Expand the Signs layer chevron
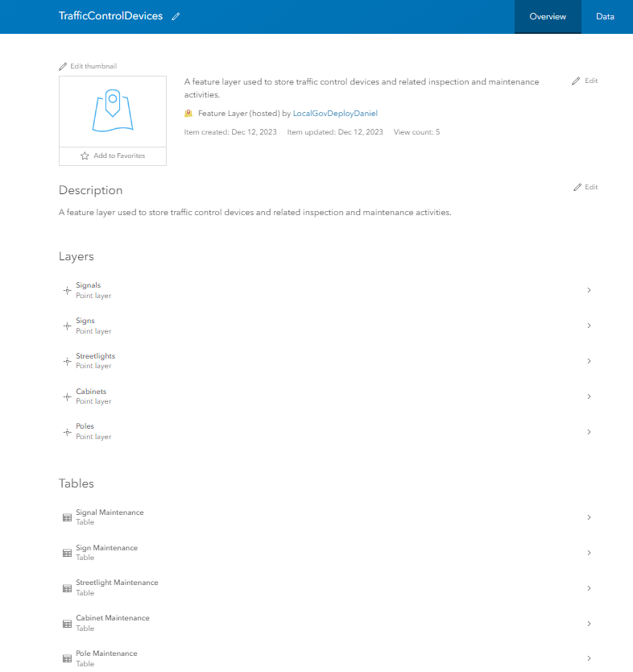This screenshot has height=672, width=633. click(590, 326)
